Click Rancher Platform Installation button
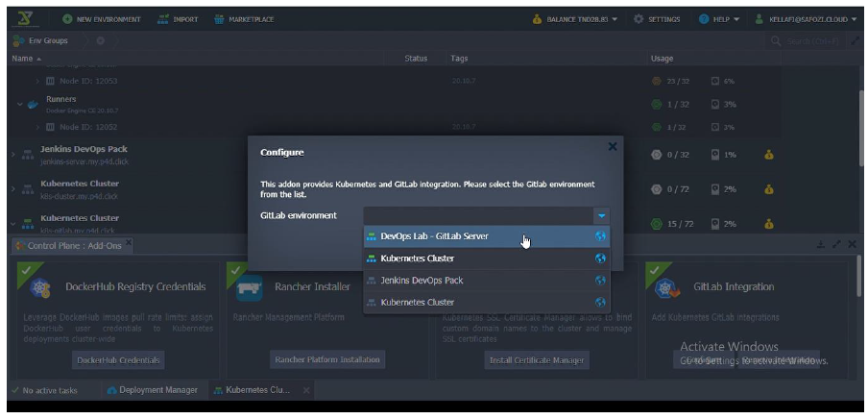This screenshot has width=868, height=419. click(x=327, y=359)
